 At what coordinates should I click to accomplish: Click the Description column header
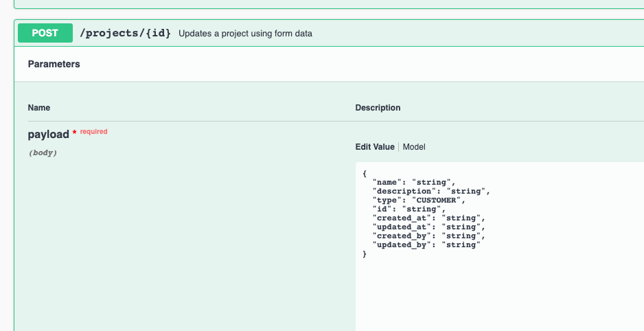click(378, 108)
